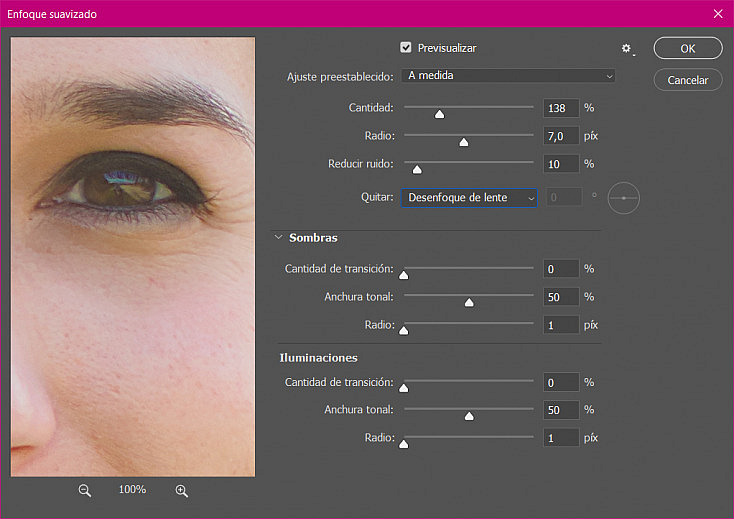This screenshot has width=734, height=519.
Task: Click the Radio value field showing 7,0
Action: pyautogui.click(x=561, y=136)
